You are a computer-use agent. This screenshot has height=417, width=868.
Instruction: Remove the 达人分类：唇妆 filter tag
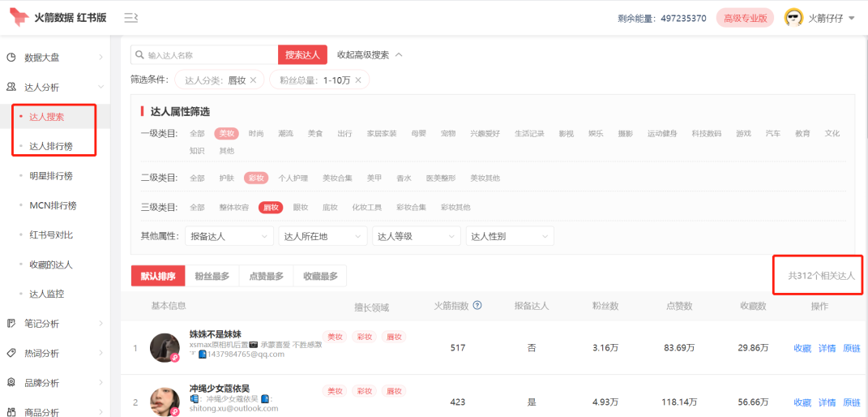[x=253, y=80]
